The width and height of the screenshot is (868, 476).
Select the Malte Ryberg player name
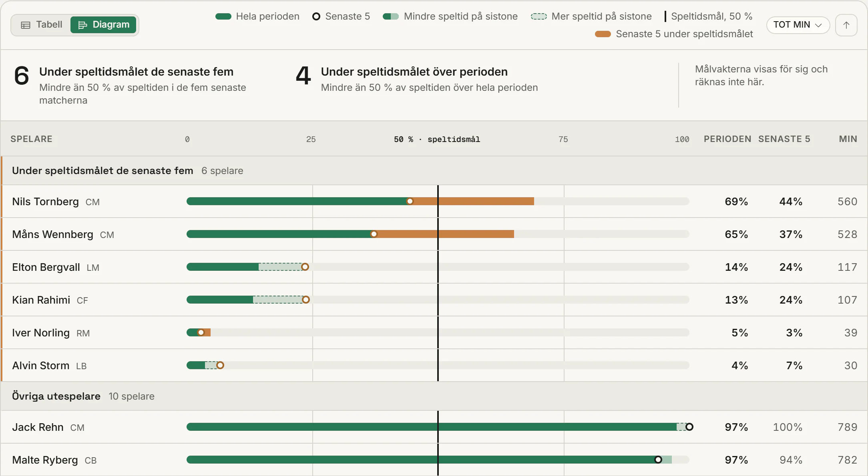[x=45, y=460]
